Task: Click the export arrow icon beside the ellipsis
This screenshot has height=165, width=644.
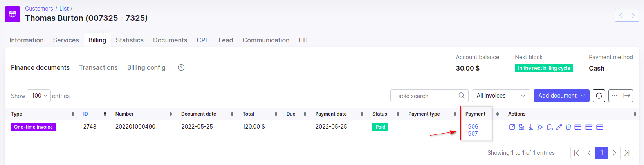Action: pos(627,96)
